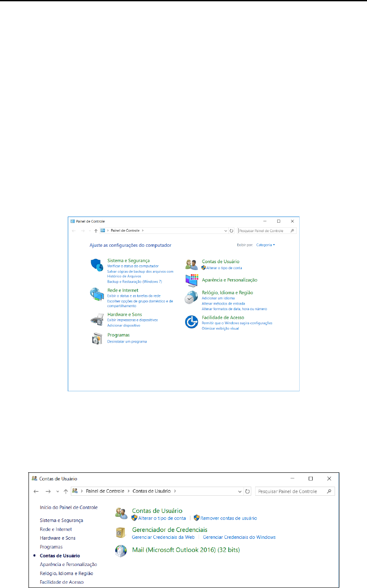Click search box in Contas de Usuário window
This screenshot has height=588, width=367.
pyautogui.click(x=291, y=491)
